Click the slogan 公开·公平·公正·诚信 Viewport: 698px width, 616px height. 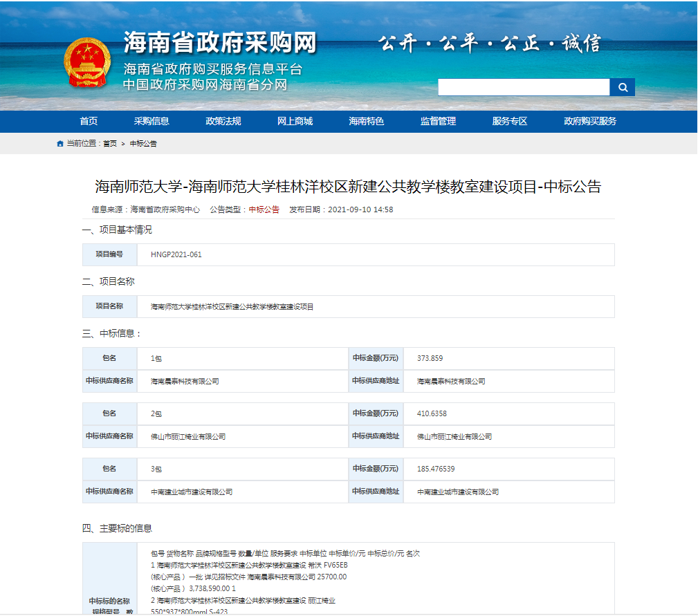[x=490, y=43]
